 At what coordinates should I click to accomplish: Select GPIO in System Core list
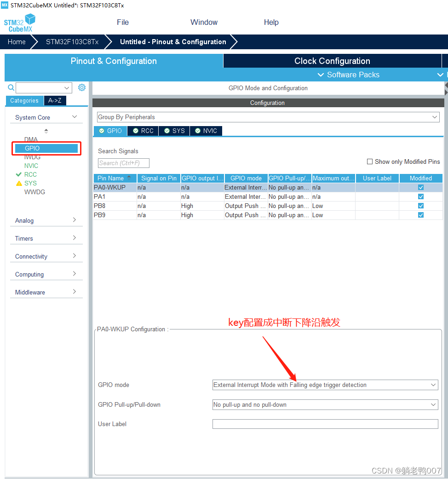coord(46,148)
